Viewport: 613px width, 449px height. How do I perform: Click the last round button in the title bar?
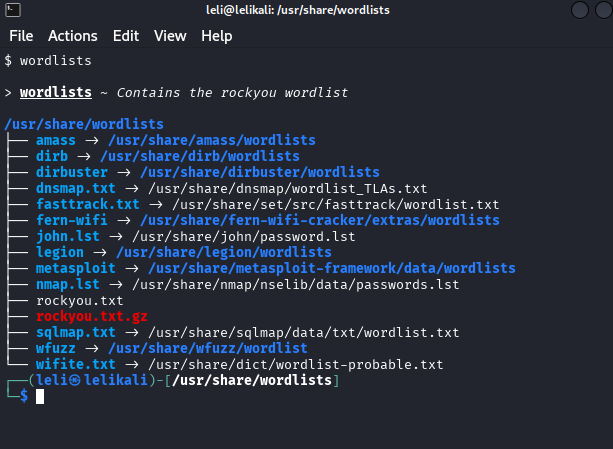point(604,10)
